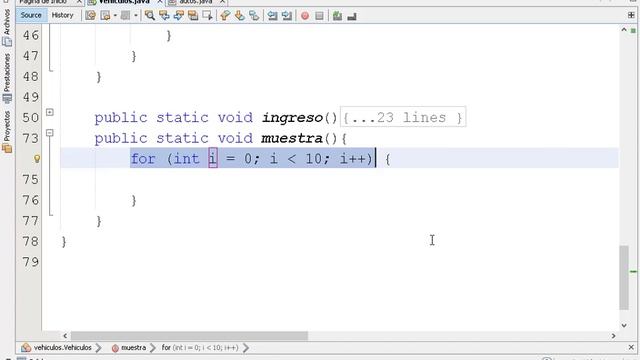
Task: Click vertical scrollbar up arrow
Action: [624, 29]
